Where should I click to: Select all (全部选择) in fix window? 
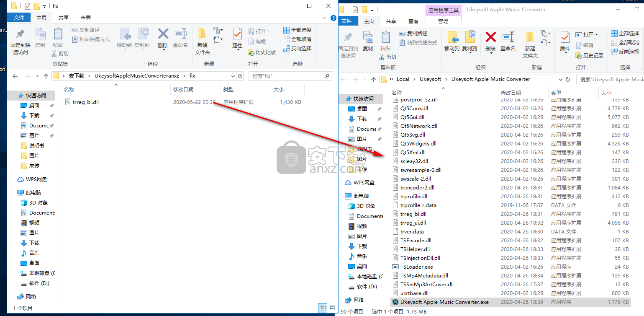click(x=298, y=30)
